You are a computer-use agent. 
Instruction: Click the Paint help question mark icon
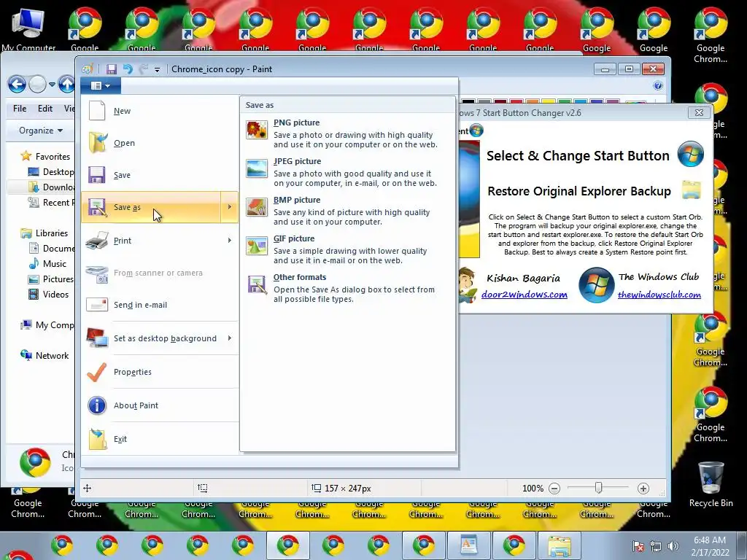tap(658, 86)
